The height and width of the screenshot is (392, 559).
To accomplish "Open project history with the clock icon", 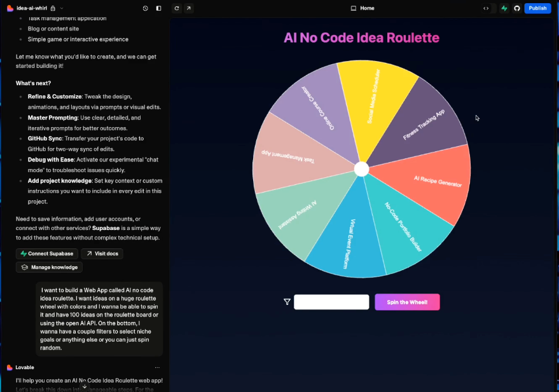I will tap(145, 8).
